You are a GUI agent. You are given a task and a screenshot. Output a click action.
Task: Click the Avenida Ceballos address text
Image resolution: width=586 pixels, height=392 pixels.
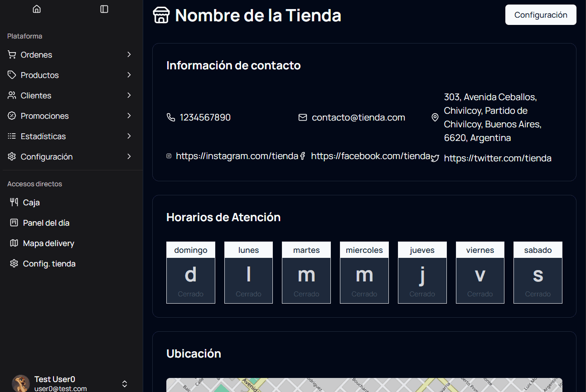coord(493,117)
